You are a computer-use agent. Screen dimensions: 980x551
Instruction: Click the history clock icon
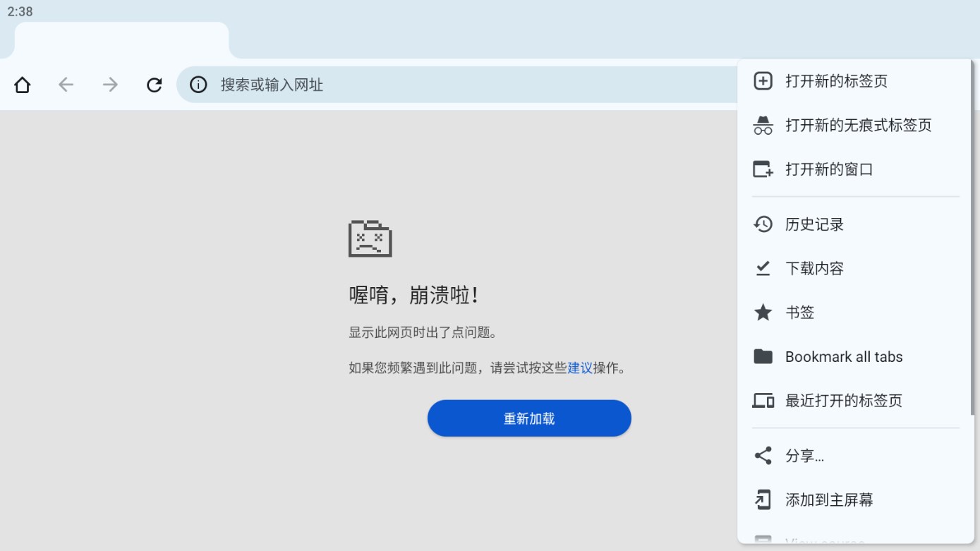tap(763, 224)
